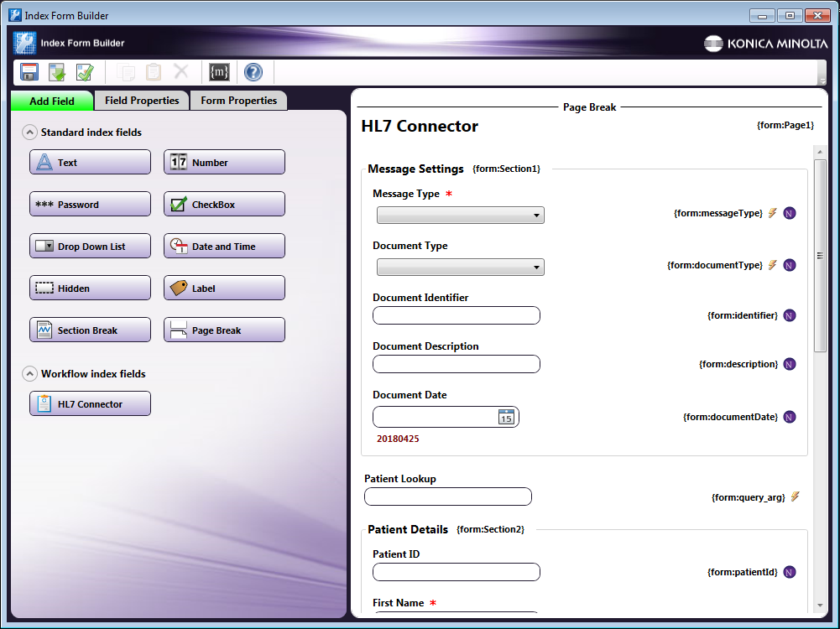
Task: Click the Document Description input field
Action: [457, 364]
